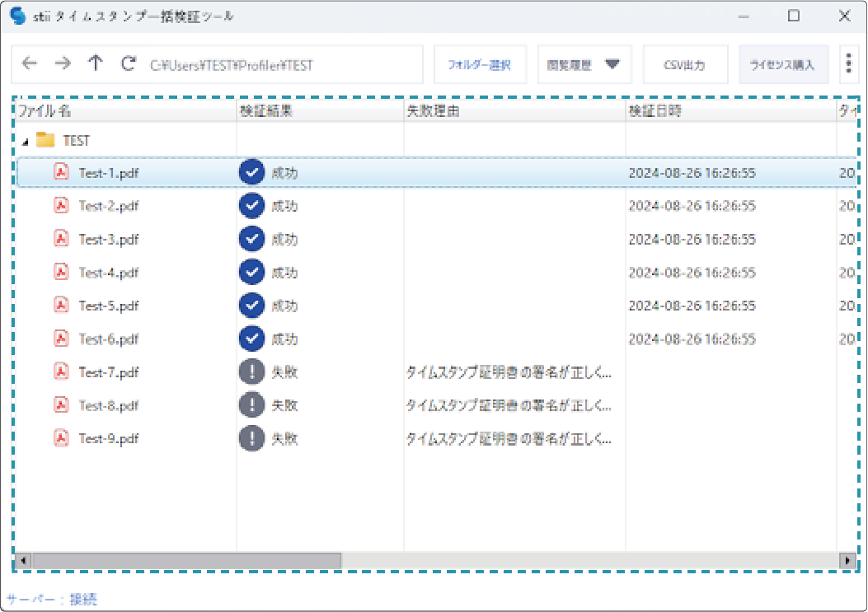Click the TEST folder icon

(45, 140)
